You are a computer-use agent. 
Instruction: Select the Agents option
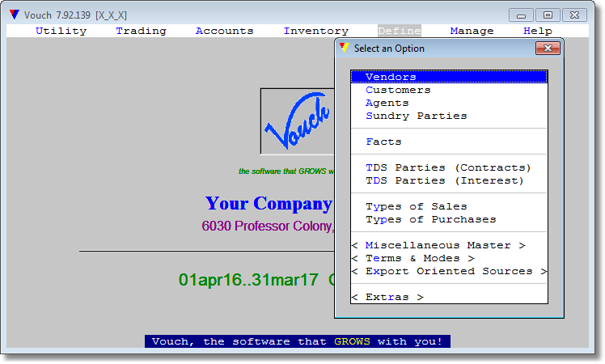[449, 103]
